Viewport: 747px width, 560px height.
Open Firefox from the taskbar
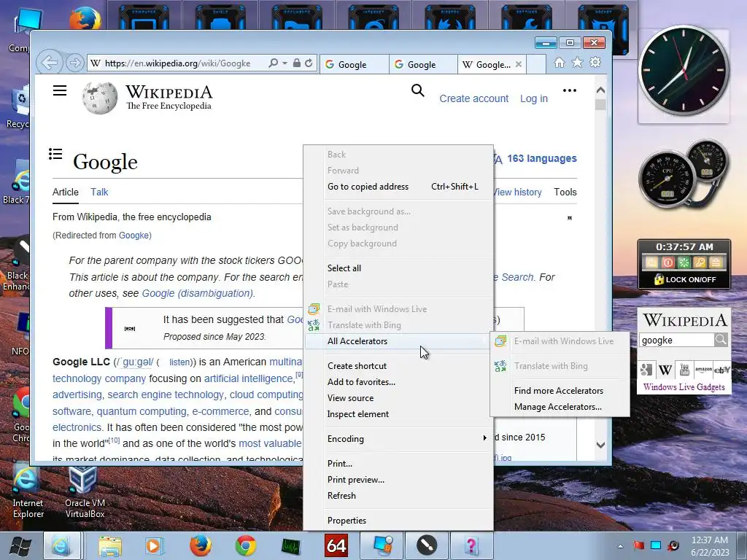[x=201, y=545]
